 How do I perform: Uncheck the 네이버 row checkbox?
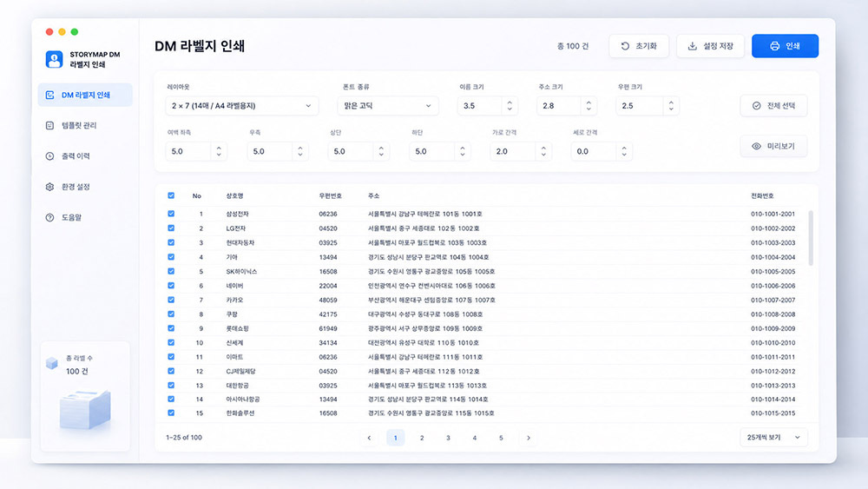(171, 285)
